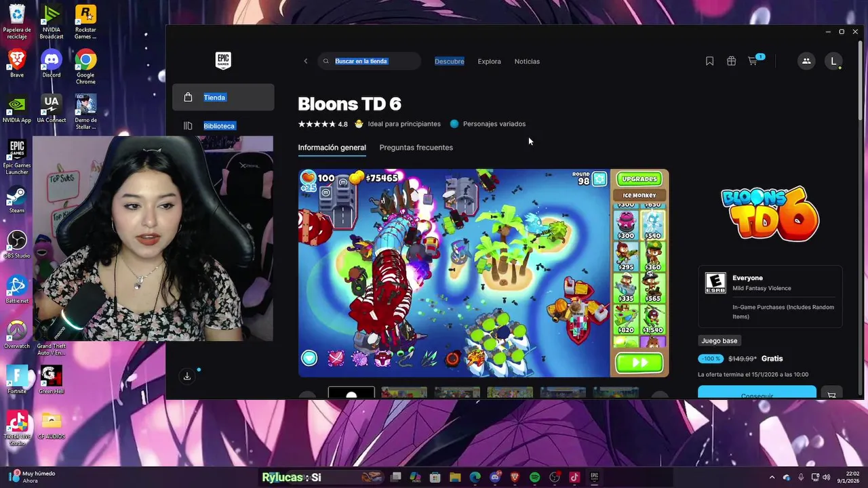Screen dimensions: 868x488
Task: Open Microsoft Edge from the taskbar
Action: click(475, 477)
